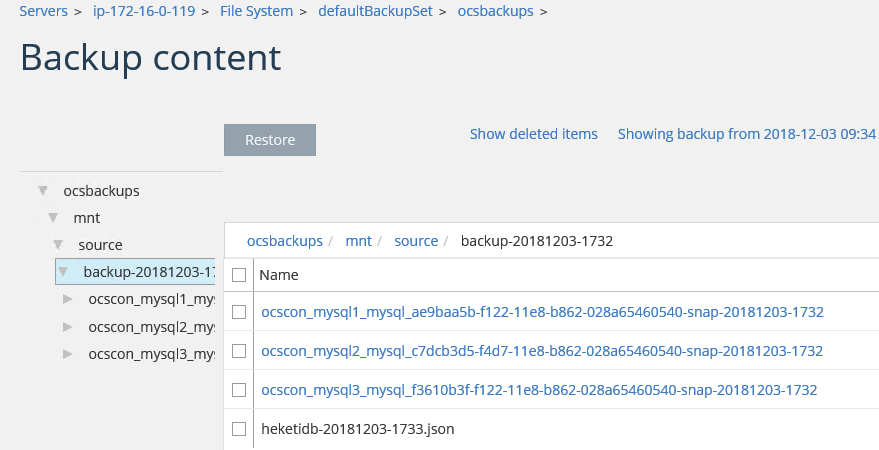Image resolution: width=879 pixels, height=450 pixels.
Task: Navigate to File System breadcrumb
Action: click(x=256, y=12)
